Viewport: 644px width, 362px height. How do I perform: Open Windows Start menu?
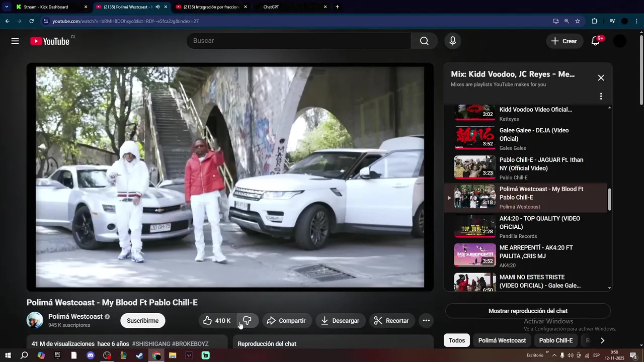click(x=8, y=355)
